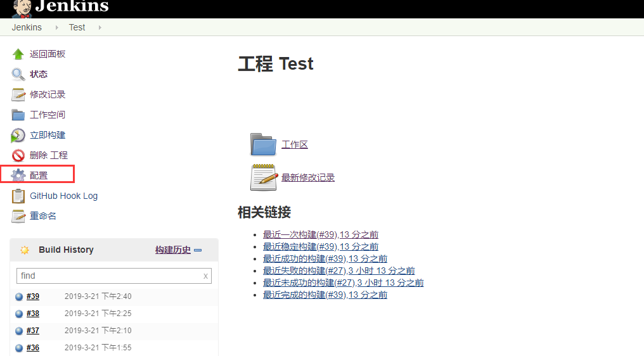Collapse build history with the minus icon

coord(198,250)
